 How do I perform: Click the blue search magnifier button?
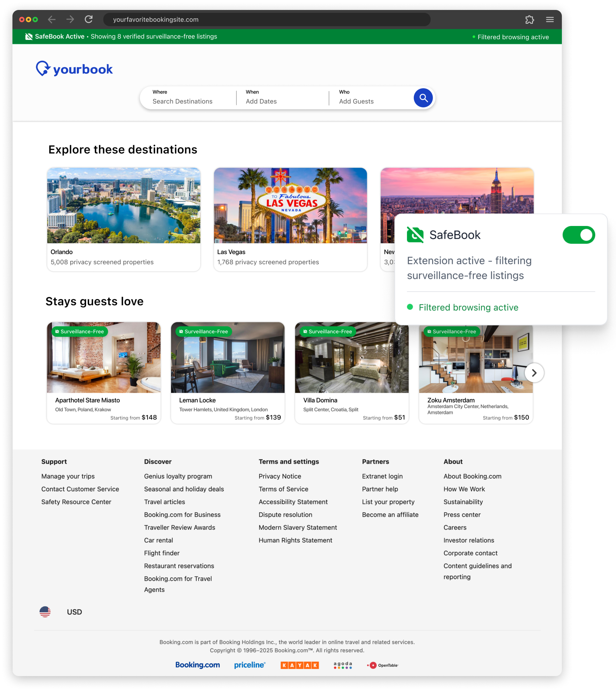tap(423, 98)
